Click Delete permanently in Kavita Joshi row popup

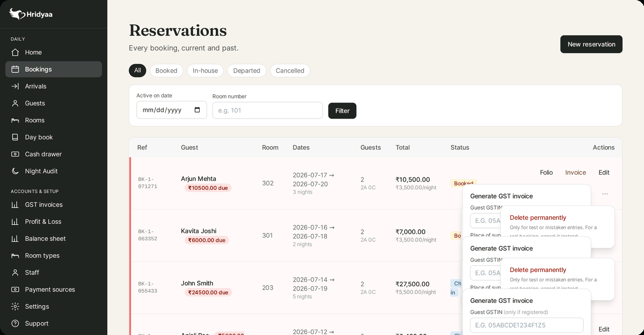538,270
